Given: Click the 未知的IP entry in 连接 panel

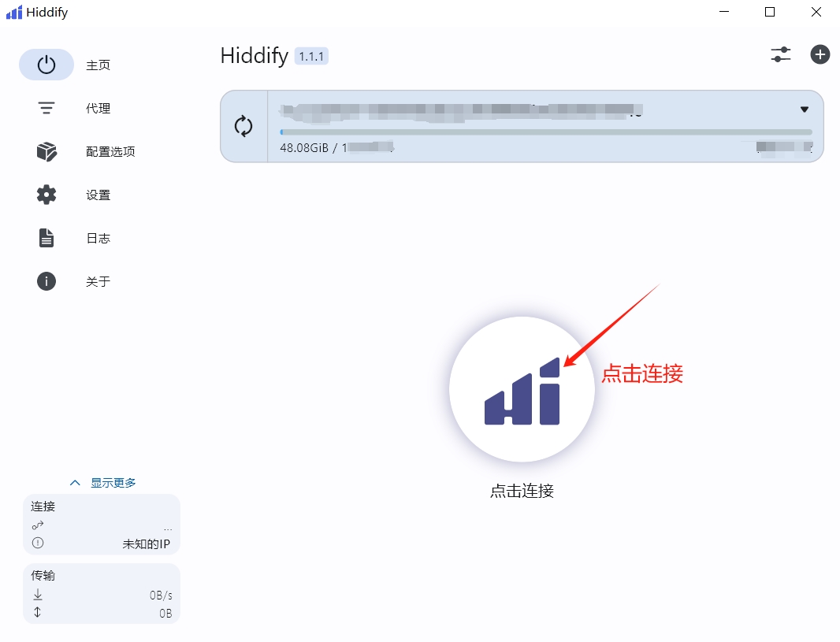Looking at the screenshot, I should tap(146, 542).
